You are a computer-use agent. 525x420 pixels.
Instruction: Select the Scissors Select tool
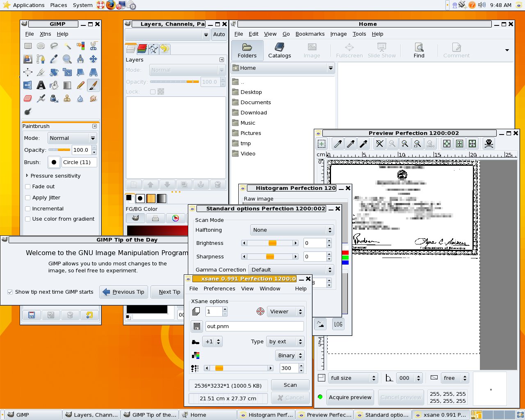94,46
